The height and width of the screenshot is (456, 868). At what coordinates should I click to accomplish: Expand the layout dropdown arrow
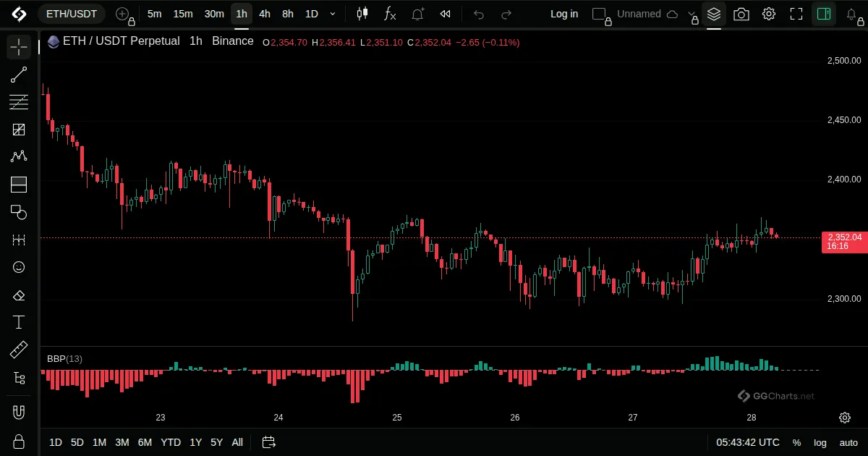click(x=691, y=14)
